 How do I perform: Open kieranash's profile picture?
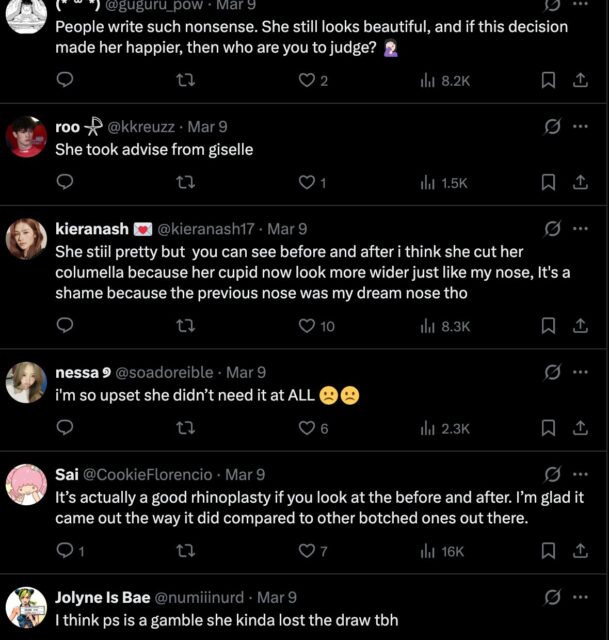(x=27, y=239)
